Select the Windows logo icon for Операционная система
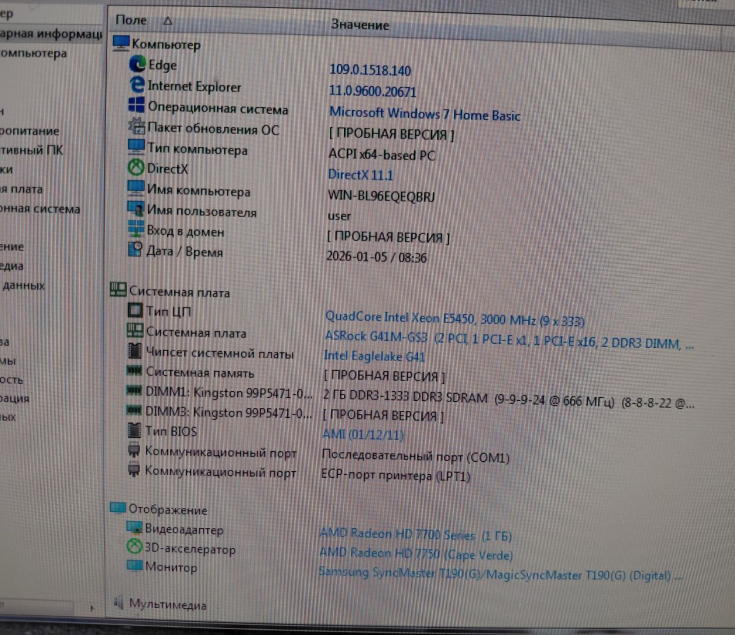This screenshot has width=735, height=635. [x=137, y=107]
